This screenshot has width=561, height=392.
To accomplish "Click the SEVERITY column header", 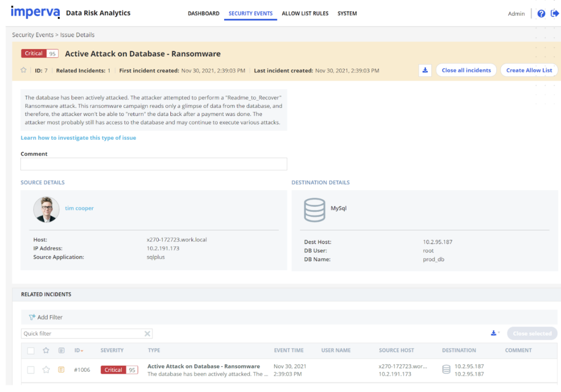I will click(112, 350).
